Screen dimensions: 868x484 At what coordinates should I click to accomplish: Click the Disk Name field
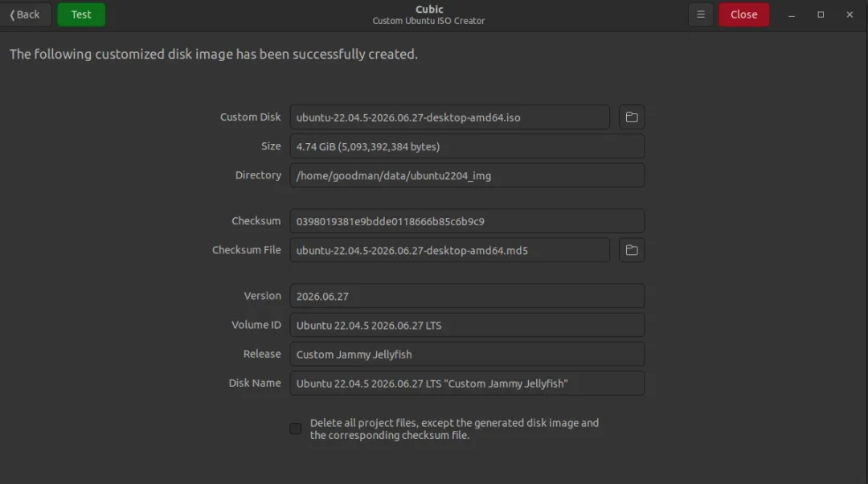pyautogui.click(x=467, y=384)
